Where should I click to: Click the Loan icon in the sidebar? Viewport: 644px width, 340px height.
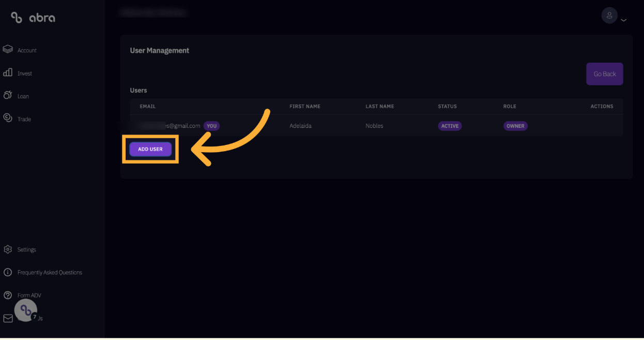(x=8, y=95)
